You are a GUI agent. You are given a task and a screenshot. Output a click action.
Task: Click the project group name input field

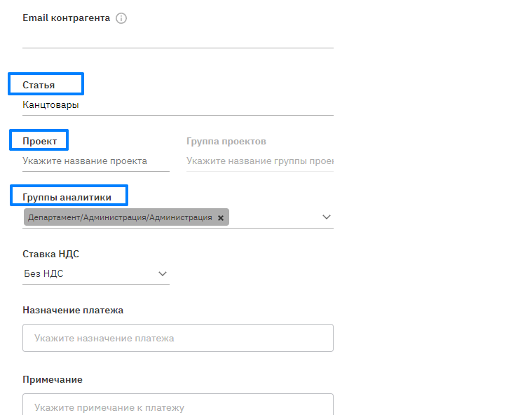point(259,161)
